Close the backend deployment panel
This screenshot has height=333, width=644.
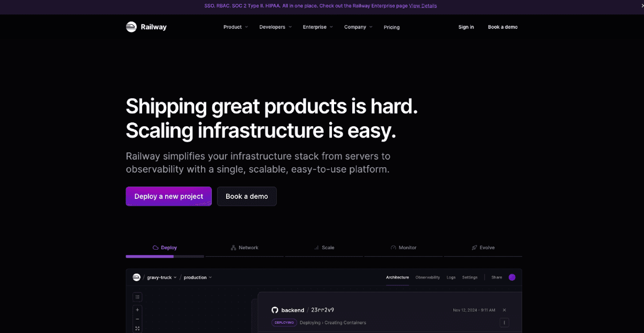pyautogui.click(x=504, y=310)
